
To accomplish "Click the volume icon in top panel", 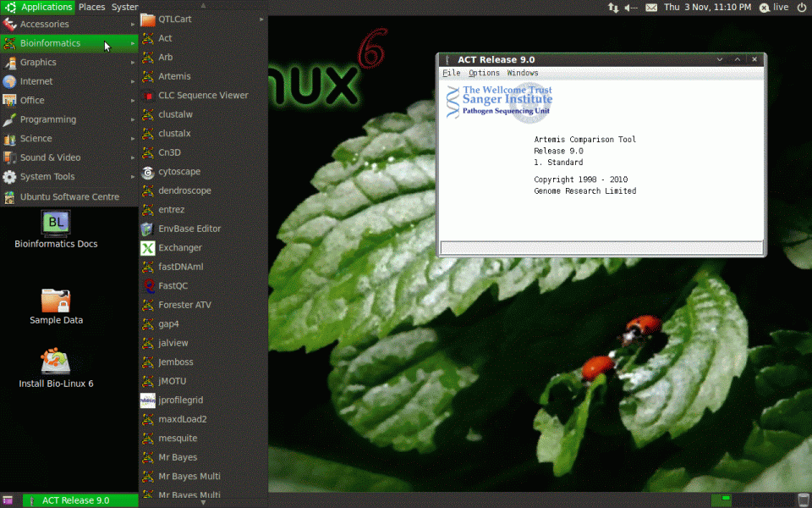I will [631, 7].
